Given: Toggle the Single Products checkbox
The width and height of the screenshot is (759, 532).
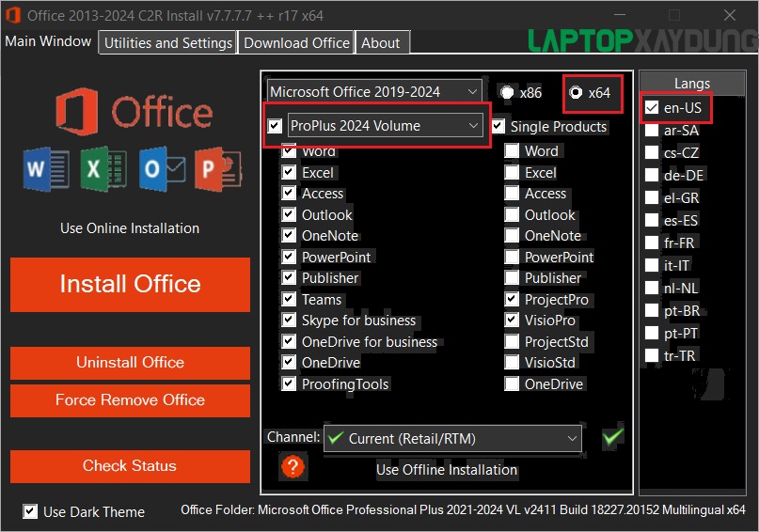Looking at the screenshot, I should pos(498,126).
